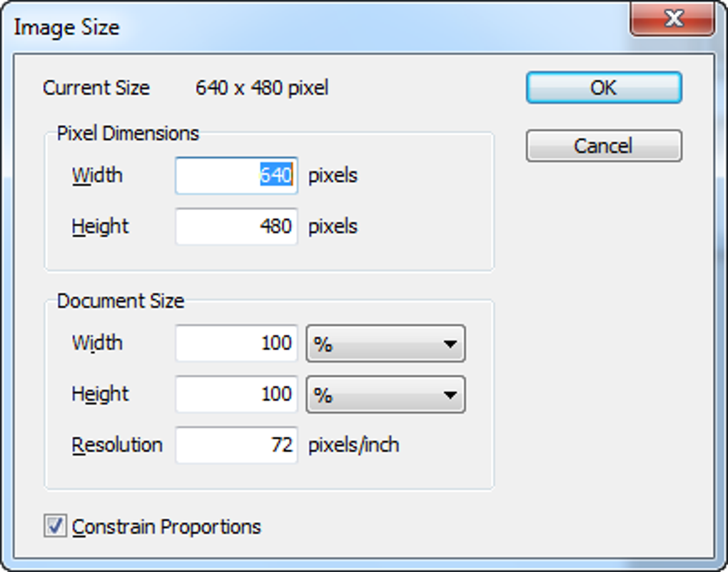Select the highlighted 640 width value

pos(275,176)
